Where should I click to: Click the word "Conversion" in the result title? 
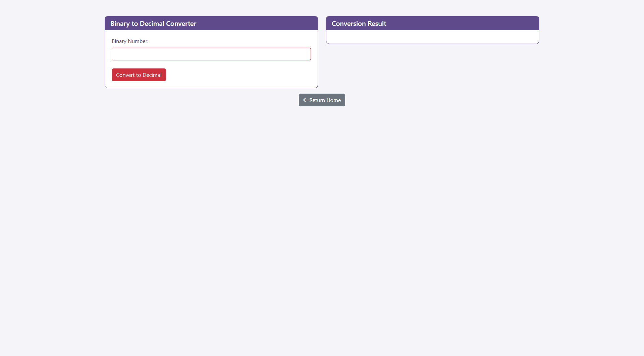point(348,23)
